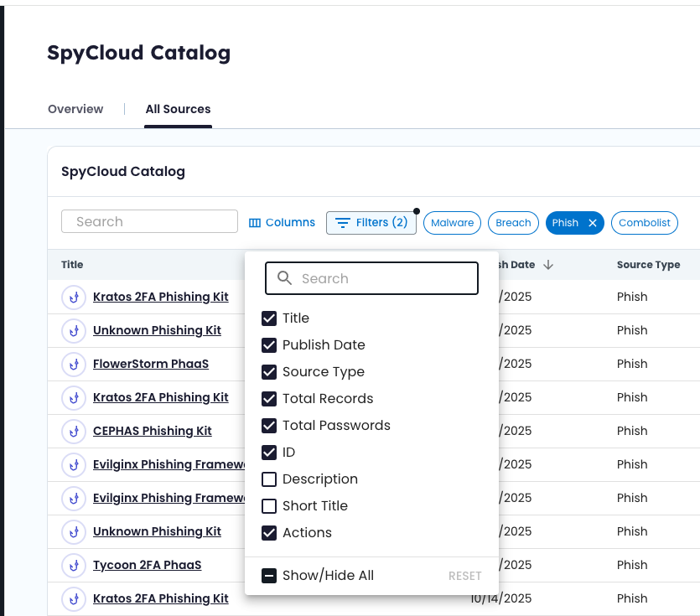Click the 10/14/2025 date cell
Image resolution: width=700 pixels, height=616 pixels.
(500, 598)
